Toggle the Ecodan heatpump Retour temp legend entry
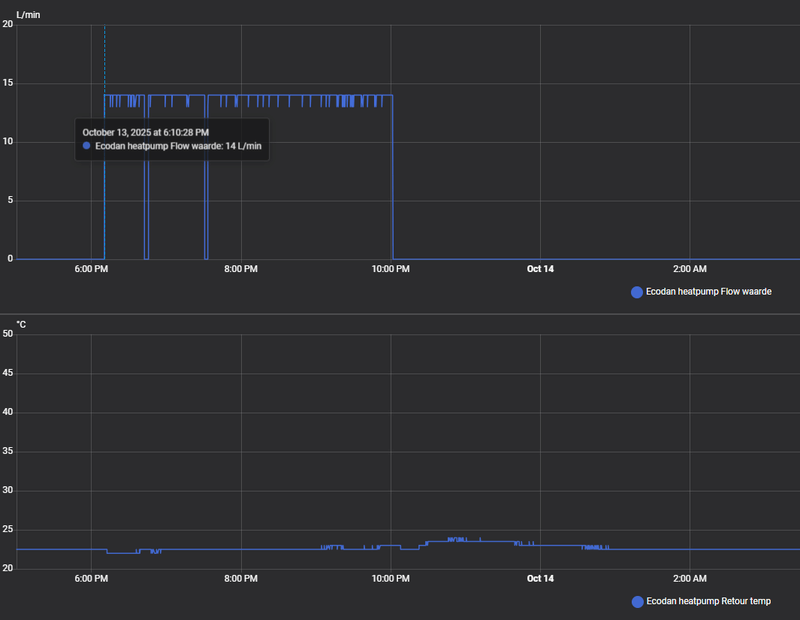800x620 pixels. [x=701, y=602]
